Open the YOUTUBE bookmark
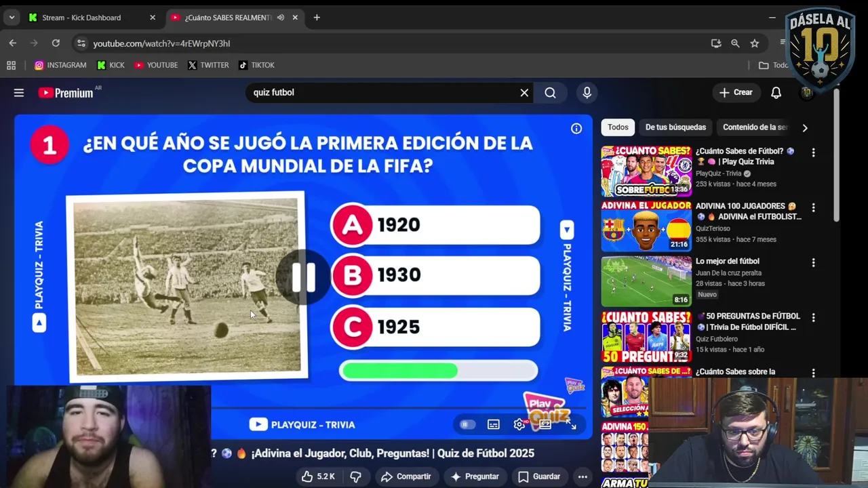The width and height of the screenshot is (868, 488). pos(156,65)
